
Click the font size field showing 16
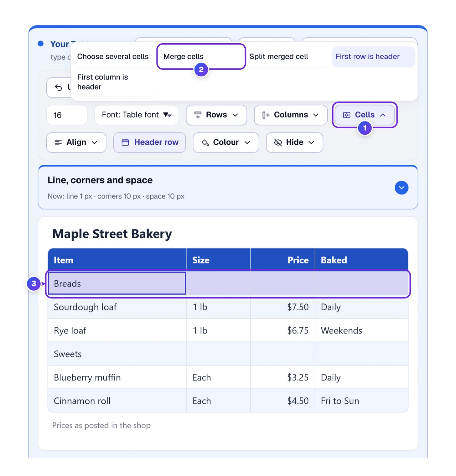(x=67, y=115)
